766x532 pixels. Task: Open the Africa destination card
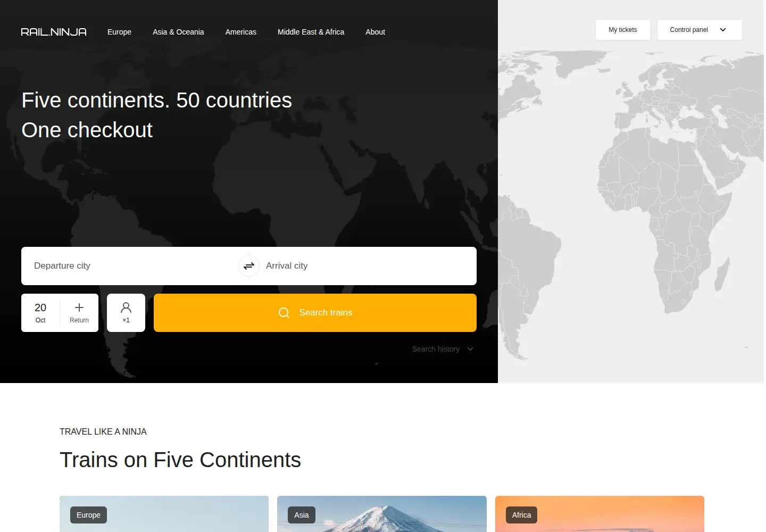click(x=600, y=514)
